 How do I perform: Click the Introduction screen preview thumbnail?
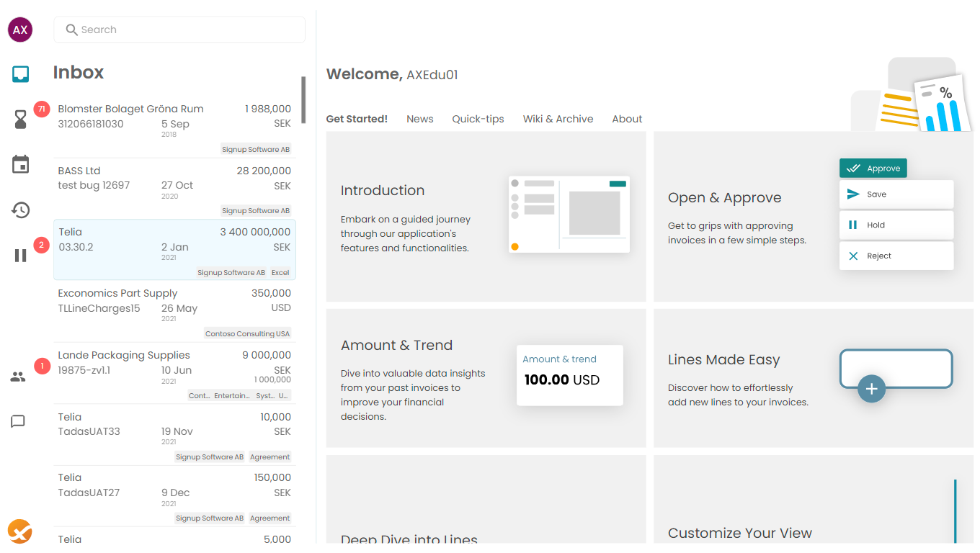pyautogui.click(x=569, y=215)
